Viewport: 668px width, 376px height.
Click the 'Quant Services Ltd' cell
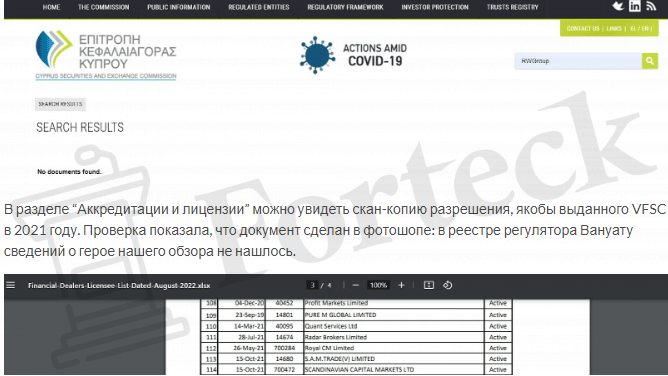click(x=394, y=326)
